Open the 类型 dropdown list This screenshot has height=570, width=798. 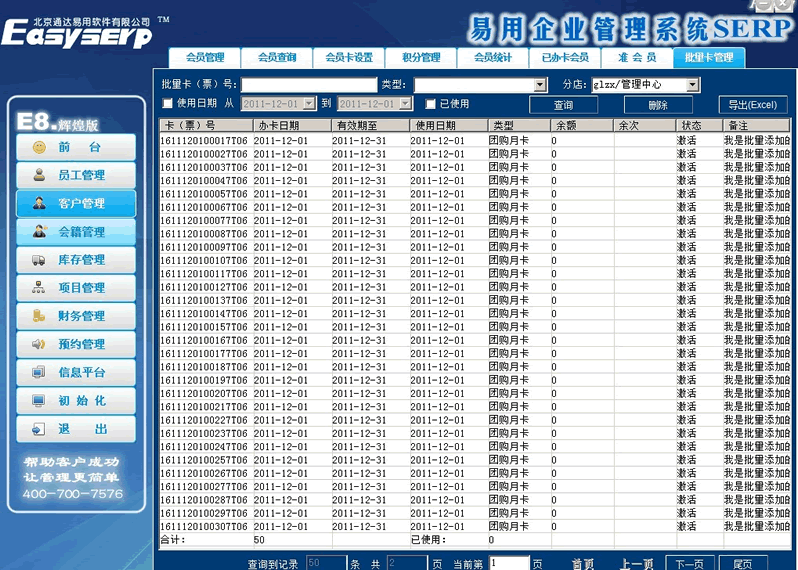[541, 85]
